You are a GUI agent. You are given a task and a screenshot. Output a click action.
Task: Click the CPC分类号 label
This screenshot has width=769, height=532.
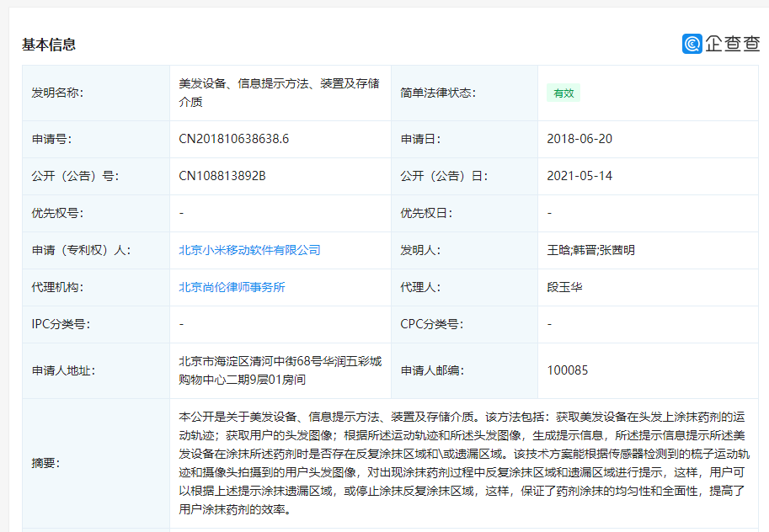431,324
